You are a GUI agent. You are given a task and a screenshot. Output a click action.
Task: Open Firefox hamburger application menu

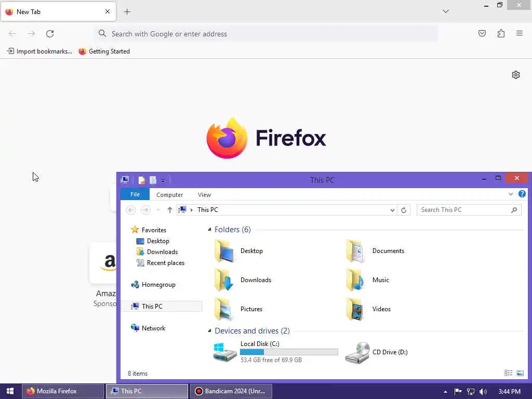pos(519,33)
